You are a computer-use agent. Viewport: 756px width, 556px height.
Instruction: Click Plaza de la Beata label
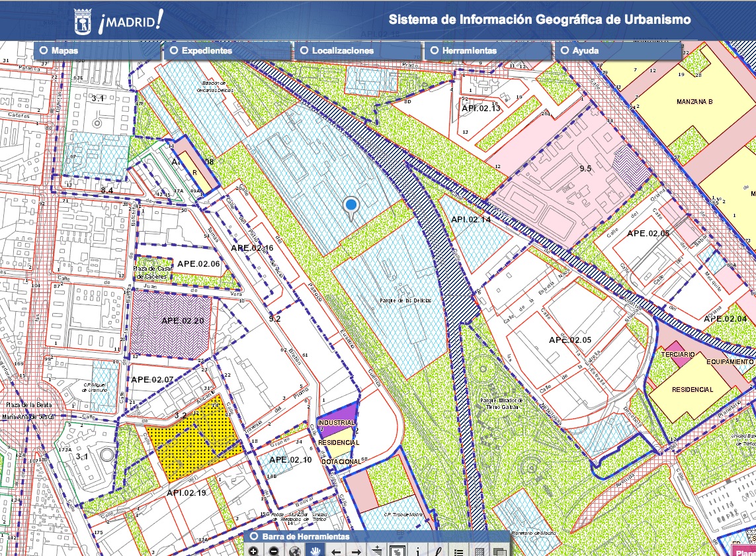tap(28, 405)
